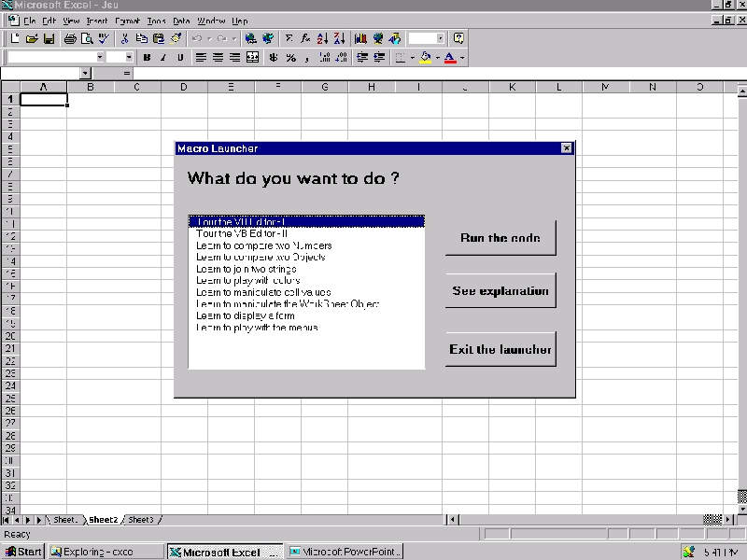The image size is (747, 560).
Task: Toggle Align Left
Action: click(x=201, y=58)
